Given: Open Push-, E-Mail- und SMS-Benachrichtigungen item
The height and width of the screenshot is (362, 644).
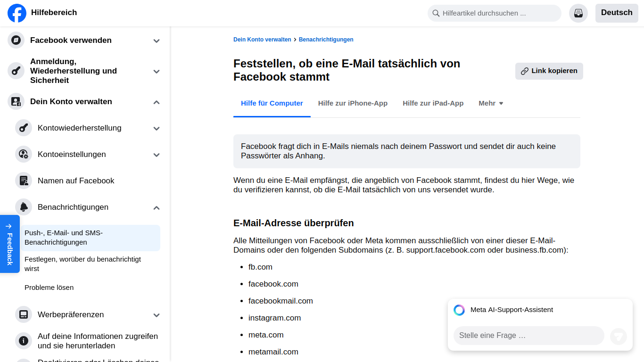Looking at the screenshot, I should (90, 238).
